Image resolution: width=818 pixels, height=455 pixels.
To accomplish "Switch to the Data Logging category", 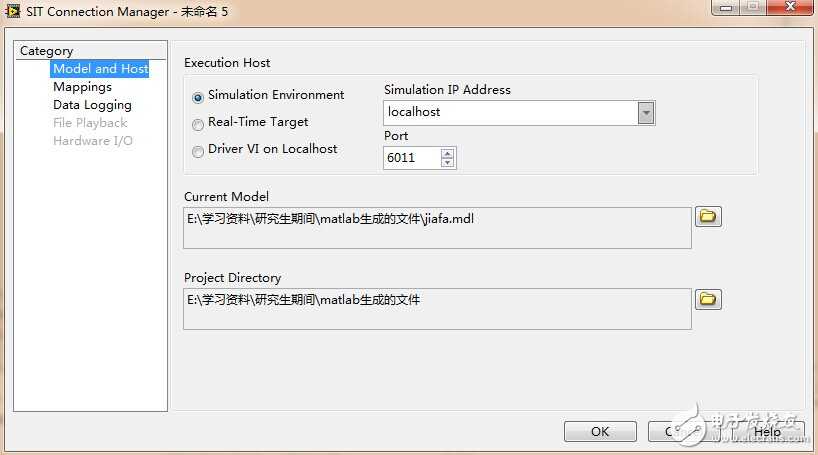I will tap(92, 105).
